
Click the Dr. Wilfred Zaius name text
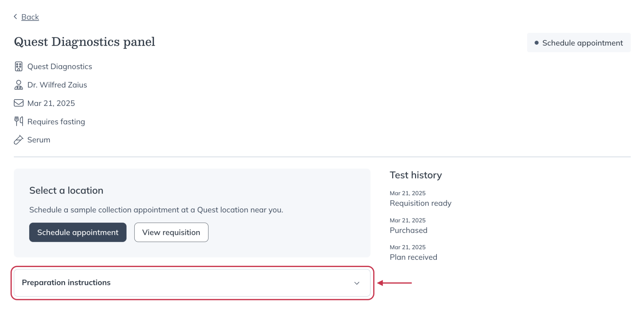pyautogui.click(x=57, y=85)
